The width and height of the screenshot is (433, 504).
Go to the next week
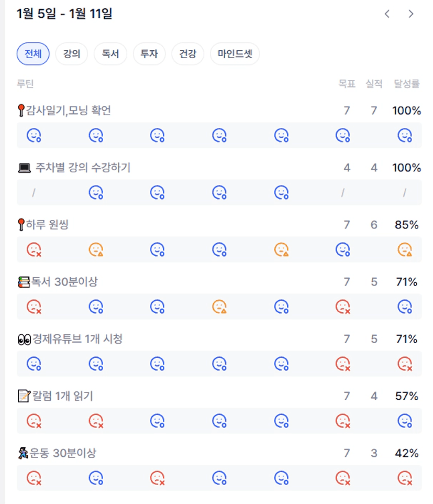pos(411,14)
